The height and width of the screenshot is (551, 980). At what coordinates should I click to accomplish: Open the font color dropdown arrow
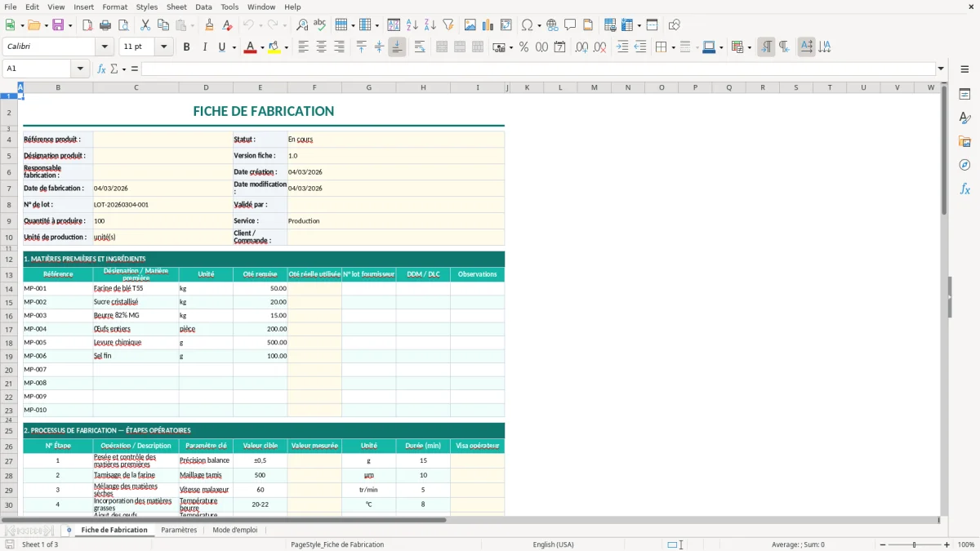tap(261, 47)
